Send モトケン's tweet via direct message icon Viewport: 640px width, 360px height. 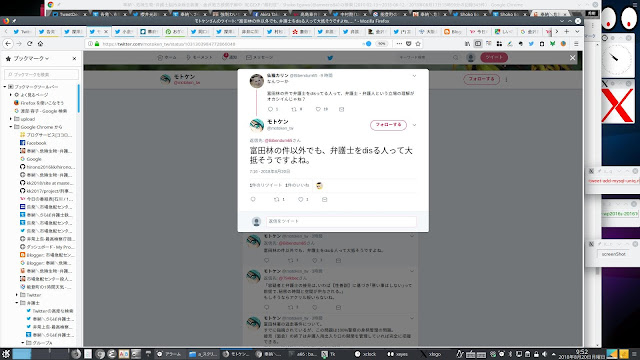coord(324,199)
